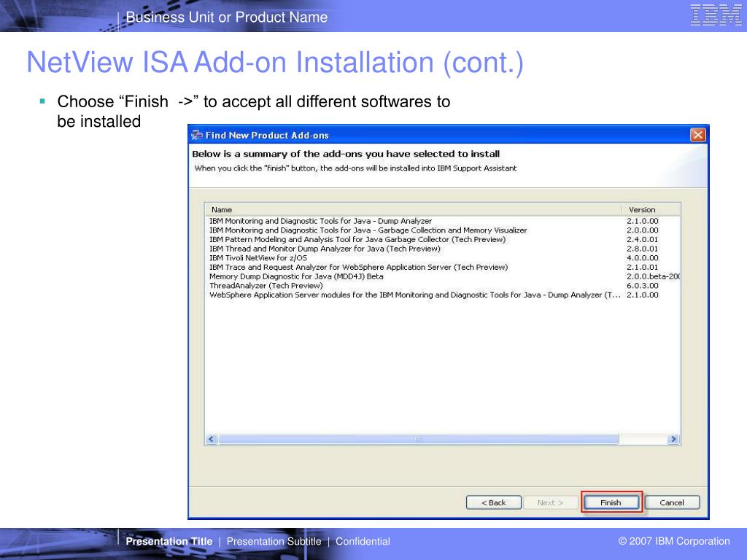Select 'ThreadAnalyzer (Tech Preview)' row
This screenshot has height=560, width=747.
(442, 286)
